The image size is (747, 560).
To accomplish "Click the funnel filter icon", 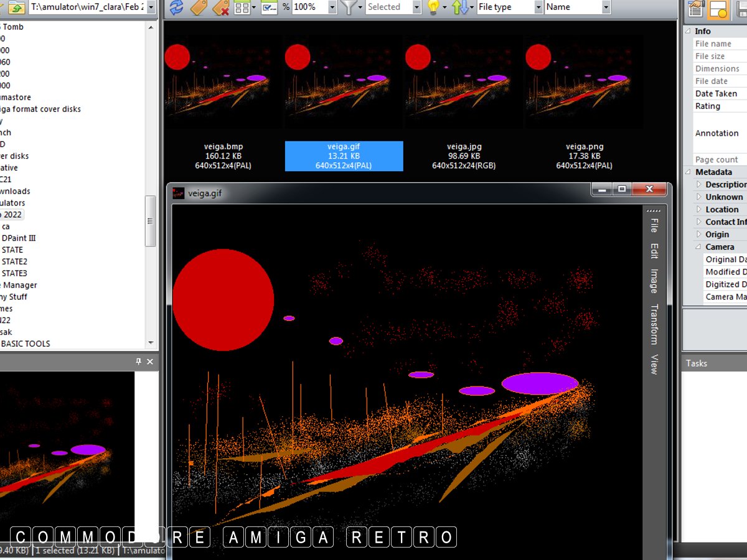I will (350, 7).
